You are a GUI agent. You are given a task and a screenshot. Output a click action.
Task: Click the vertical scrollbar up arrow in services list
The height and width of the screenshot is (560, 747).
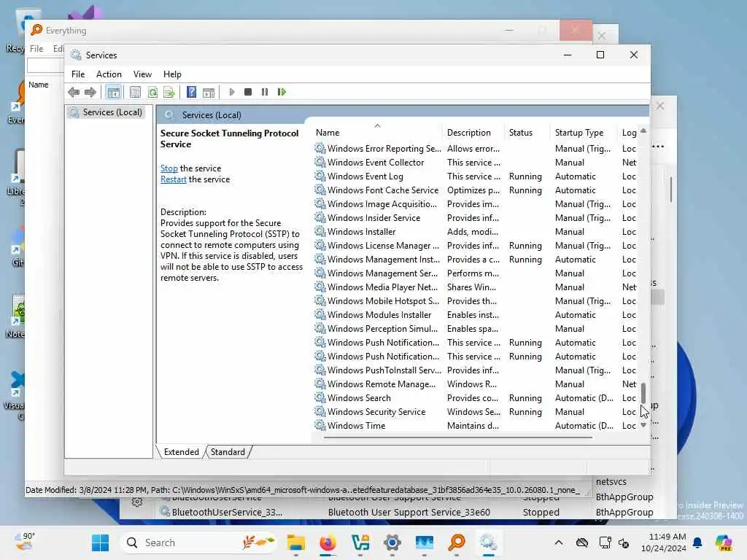pyautogui.click(x=643, y=131)
